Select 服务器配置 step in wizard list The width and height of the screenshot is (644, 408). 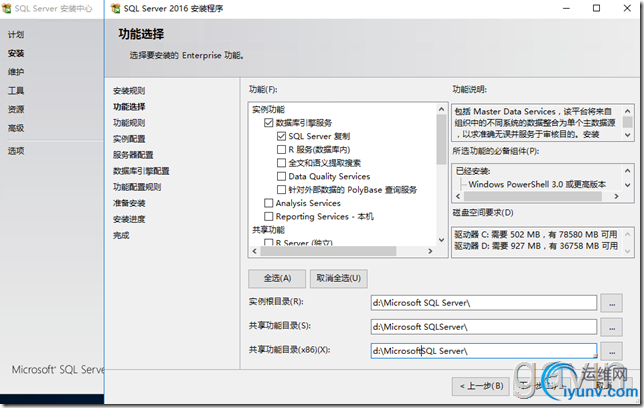coord(133,155)
